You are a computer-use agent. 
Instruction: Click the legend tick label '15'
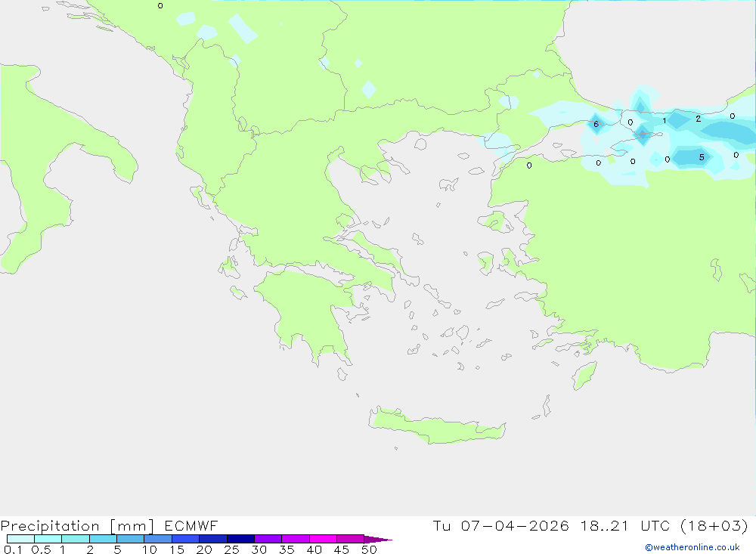[177, 549]
